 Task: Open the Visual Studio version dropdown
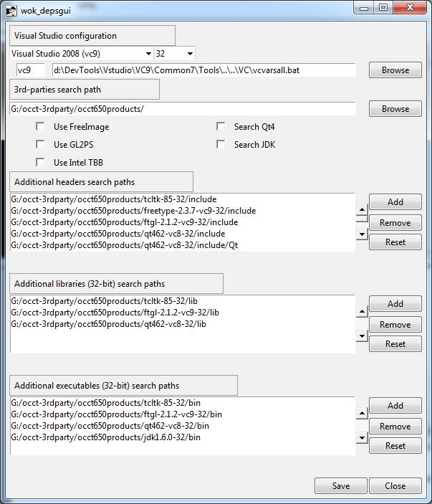click(148, 54)
